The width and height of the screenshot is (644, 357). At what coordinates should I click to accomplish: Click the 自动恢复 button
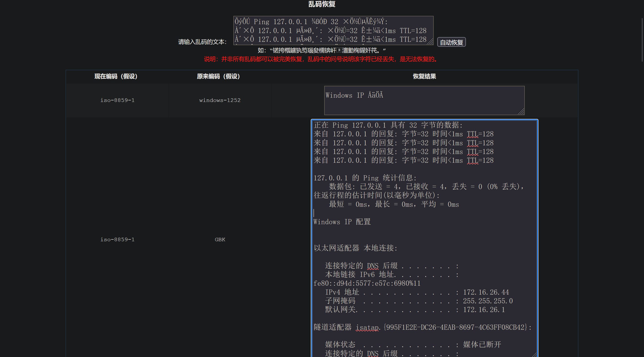[x=451, y=42]
